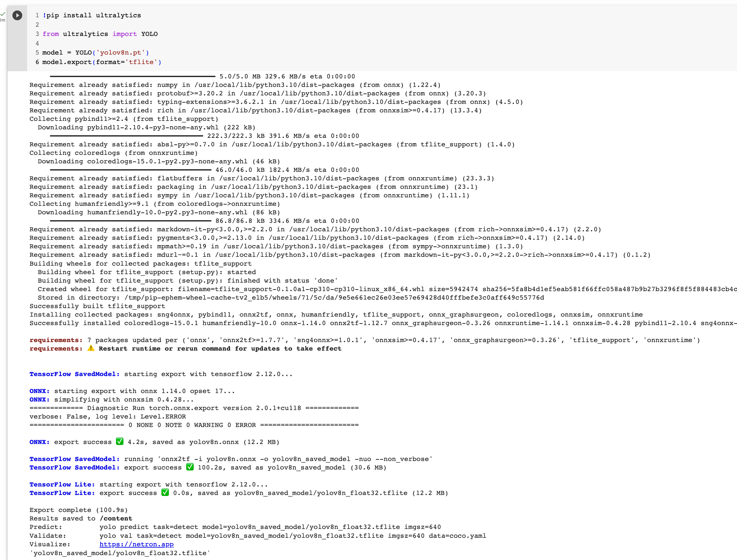
Task: Click the green checkmark execution indicator
Action: (x=3, y=14)
